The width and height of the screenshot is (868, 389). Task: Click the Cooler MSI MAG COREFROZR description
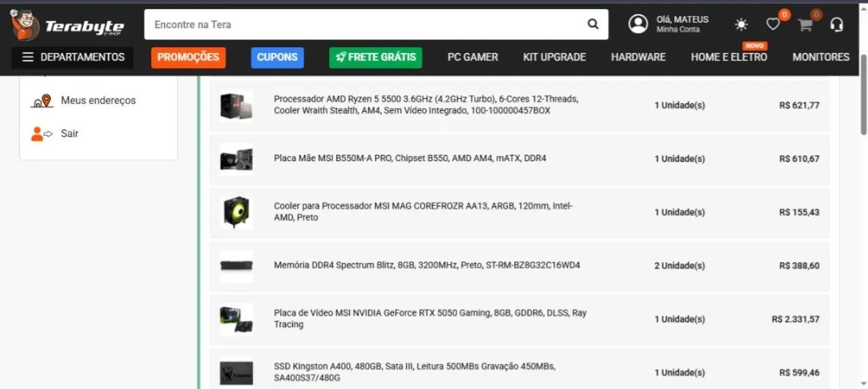pyautogui.click(x=423, y=212)
